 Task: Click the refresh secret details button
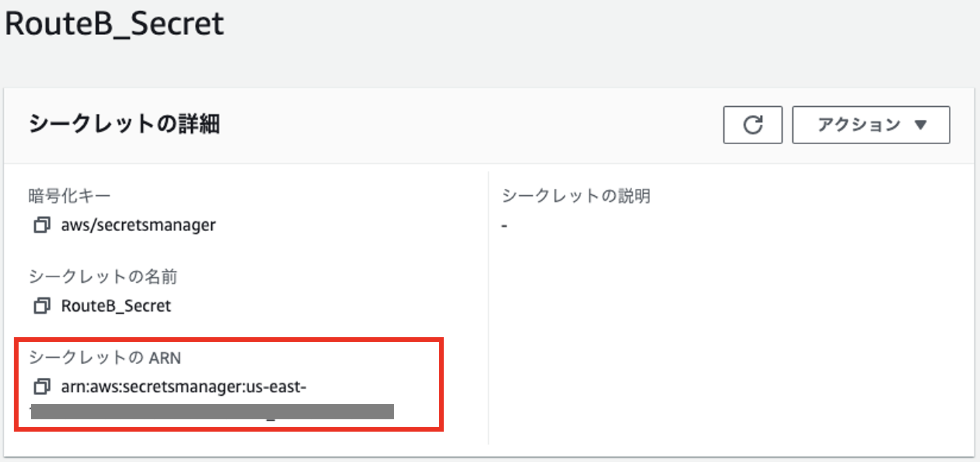point(752,125)
